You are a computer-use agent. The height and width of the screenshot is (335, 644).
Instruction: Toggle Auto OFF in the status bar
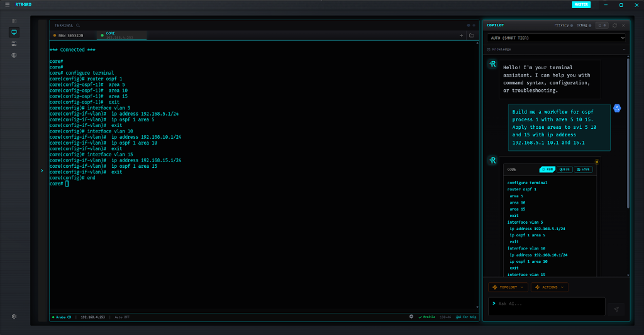coord(122,317)
